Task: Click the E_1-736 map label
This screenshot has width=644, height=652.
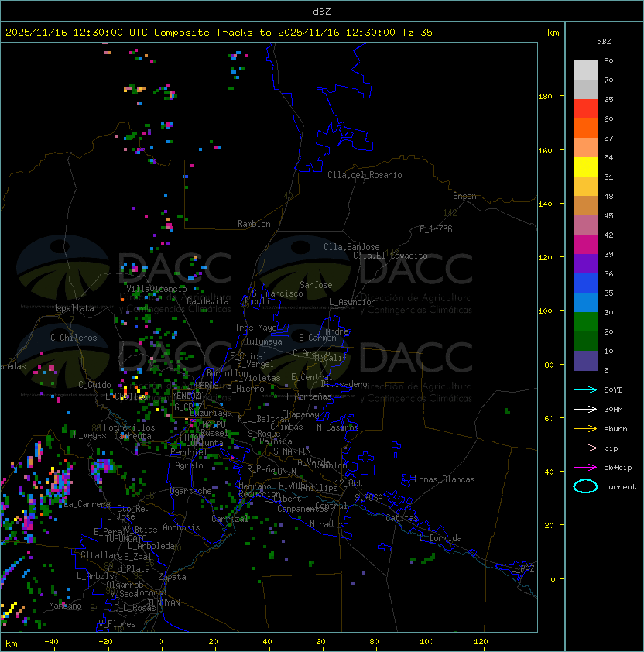Action: point(436,229)
